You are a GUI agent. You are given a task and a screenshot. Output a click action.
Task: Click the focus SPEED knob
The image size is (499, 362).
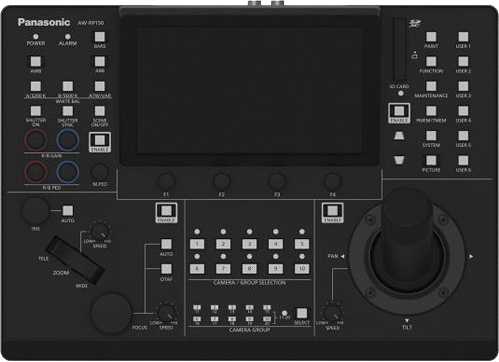(166, 313)
